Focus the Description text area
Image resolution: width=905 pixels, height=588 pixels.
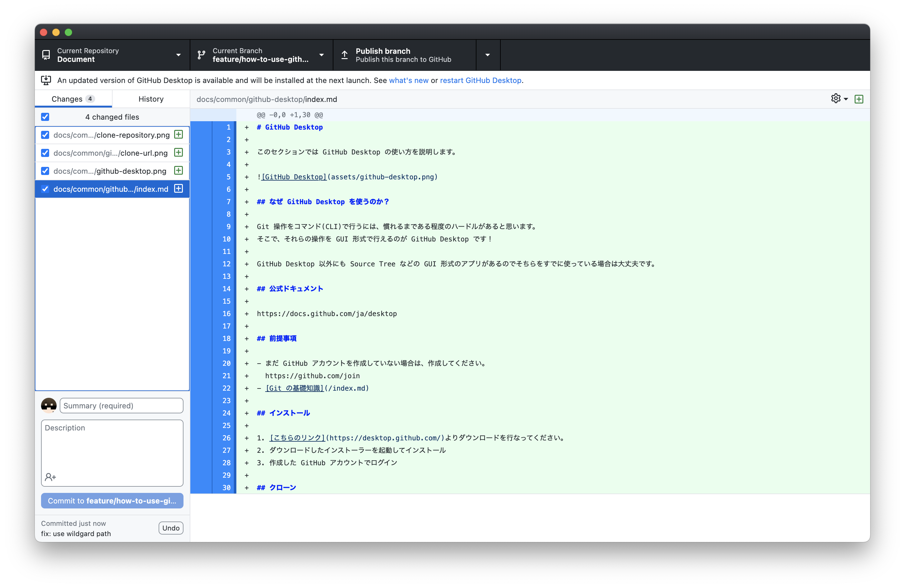pyautogui.click(x=112, y=453)
